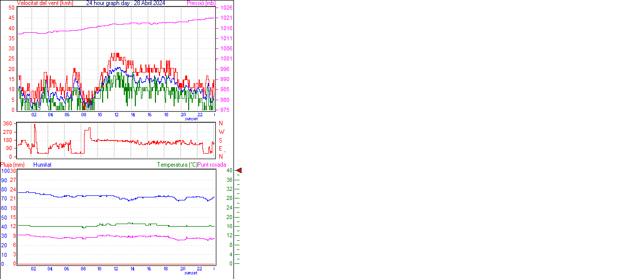Click the "Pressió (mb)" axis label
Viewport: 644px width, 279px height.
pyautogui.click(x=200, y=3)
